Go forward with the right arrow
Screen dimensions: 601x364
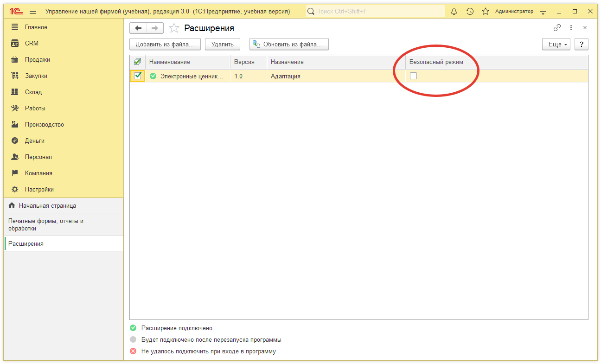click(155, 28)
